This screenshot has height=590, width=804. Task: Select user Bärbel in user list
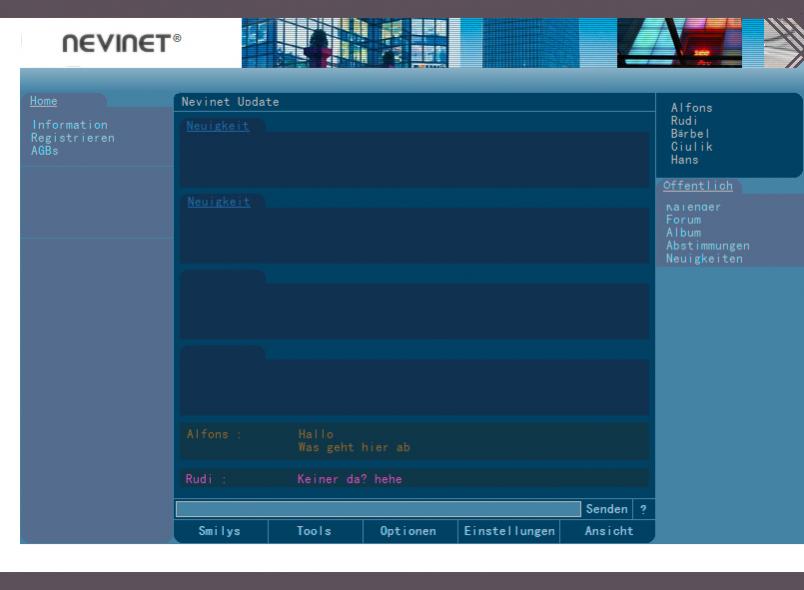tap(692, 134)
